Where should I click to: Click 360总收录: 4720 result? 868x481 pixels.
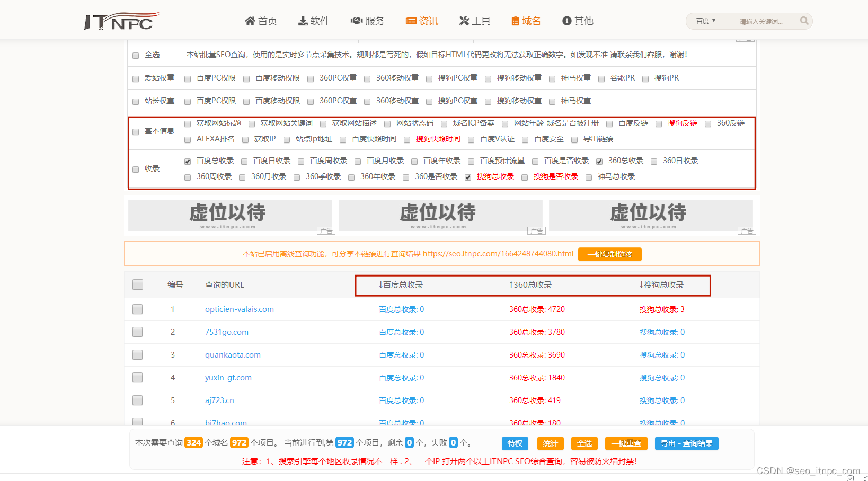[x=537, y=309]
